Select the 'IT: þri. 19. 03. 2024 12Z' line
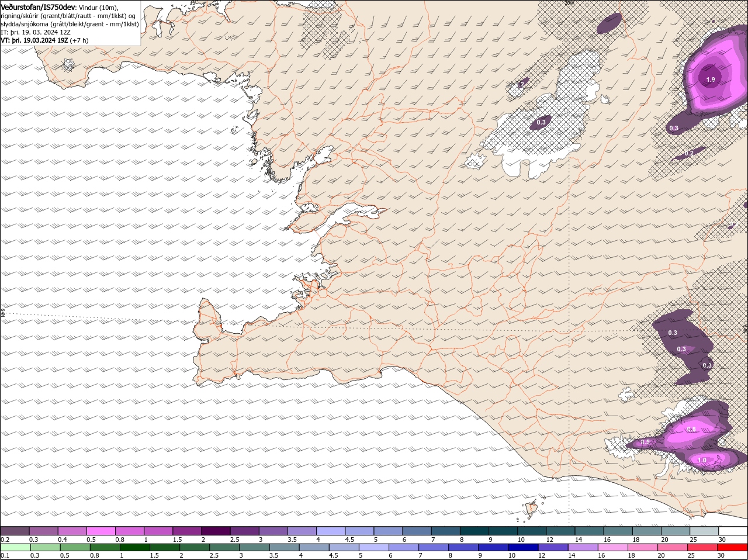The height and width of the screenshot is (560, 748). click(x=36, y=32)
